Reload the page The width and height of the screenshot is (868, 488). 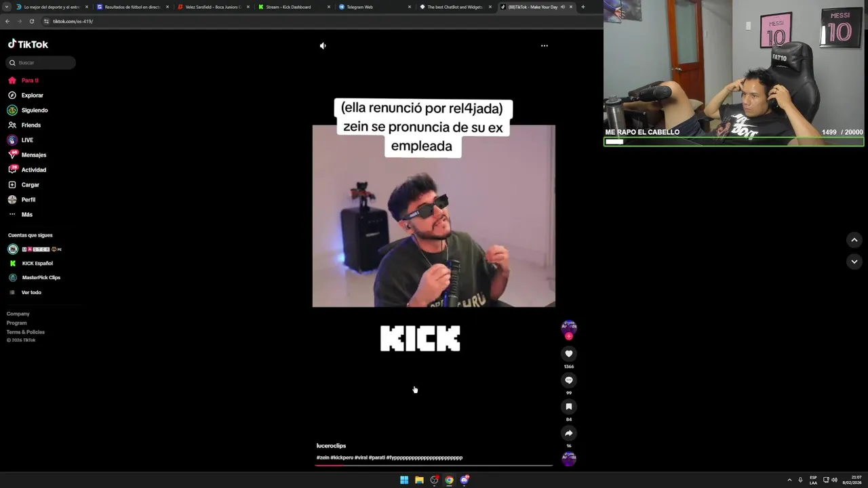(x=31, y=21)
